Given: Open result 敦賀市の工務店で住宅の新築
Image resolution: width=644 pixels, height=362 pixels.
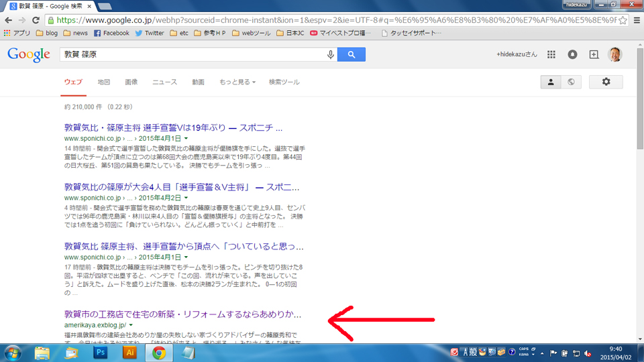Looking at the screenshot, I should (182, 314).
